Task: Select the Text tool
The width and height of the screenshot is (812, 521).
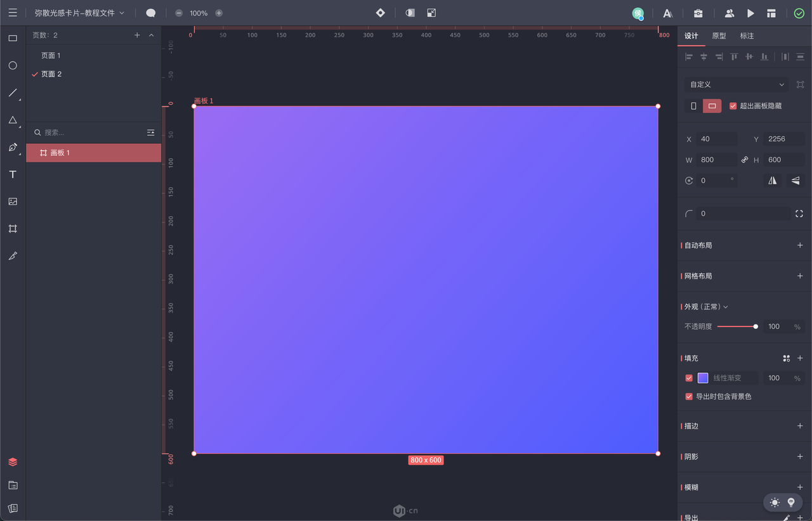Action: coord(13,174)
